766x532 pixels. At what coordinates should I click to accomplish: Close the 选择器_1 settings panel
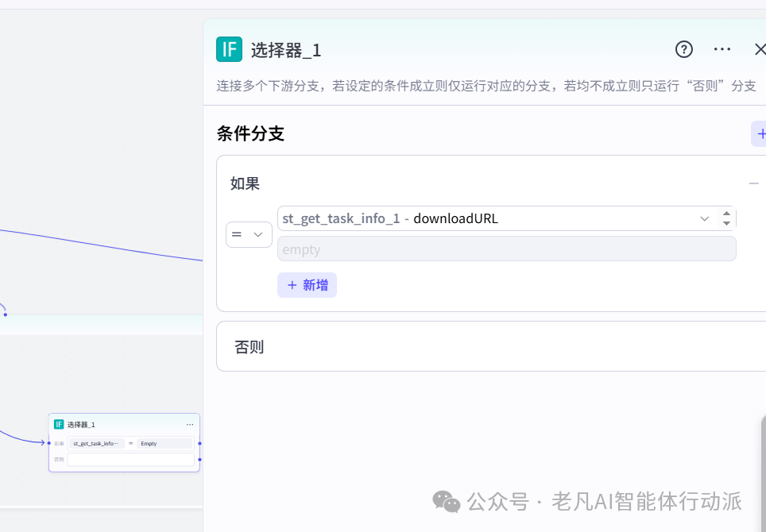click(760, 49)
